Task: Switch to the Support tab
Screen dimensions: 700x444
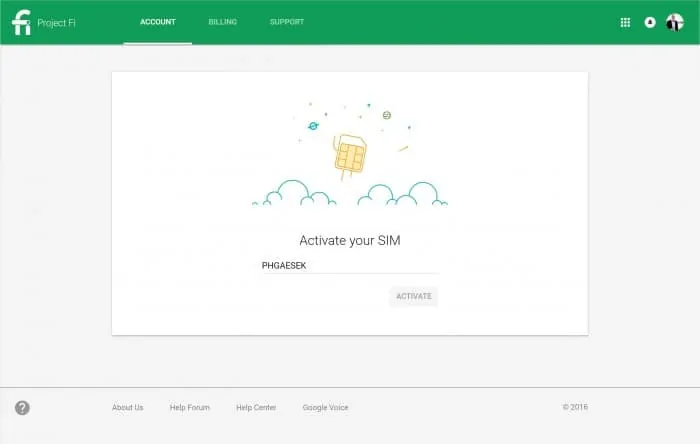Action: pyautogui.click(x=287, y=22)
